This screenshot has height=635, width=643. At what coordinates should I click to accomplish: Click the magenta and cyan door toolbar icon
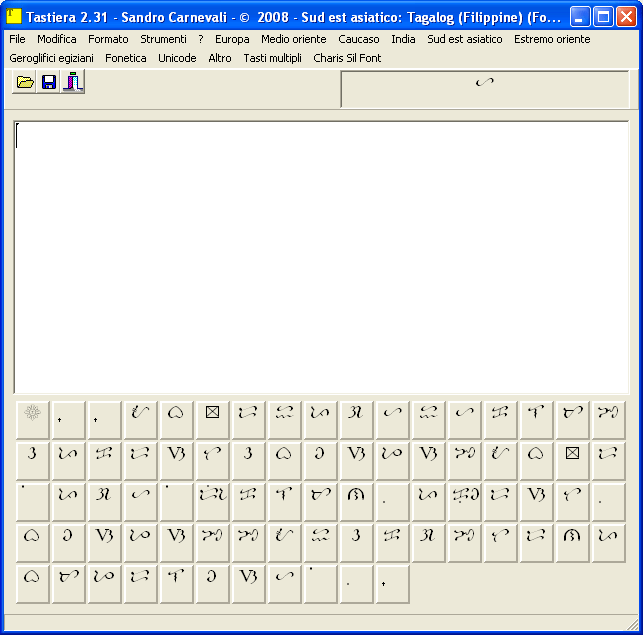coord(73,82)
